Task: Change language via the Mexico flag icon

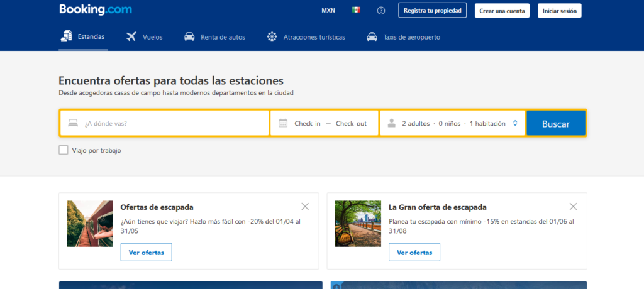Action: click(x=356, y=10)
